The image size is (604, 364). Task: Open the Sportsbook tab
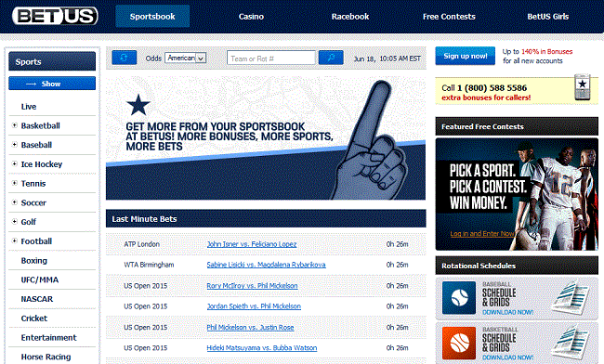[152, 16]
